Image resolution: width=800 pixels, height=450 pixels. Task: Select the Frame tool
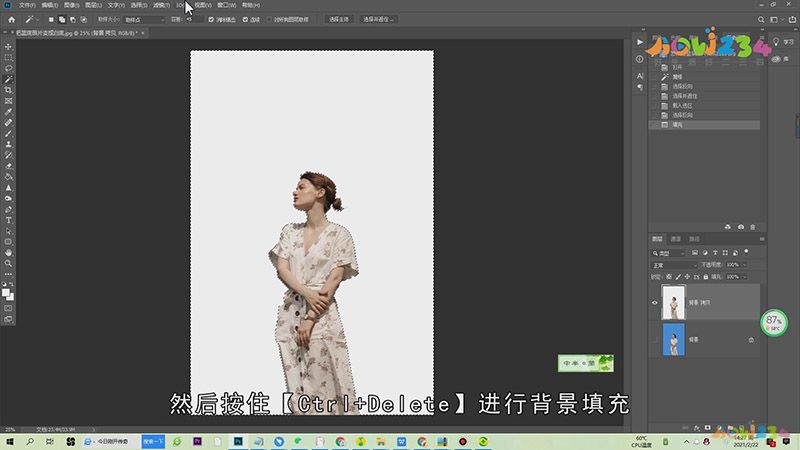tap(8, 101)
